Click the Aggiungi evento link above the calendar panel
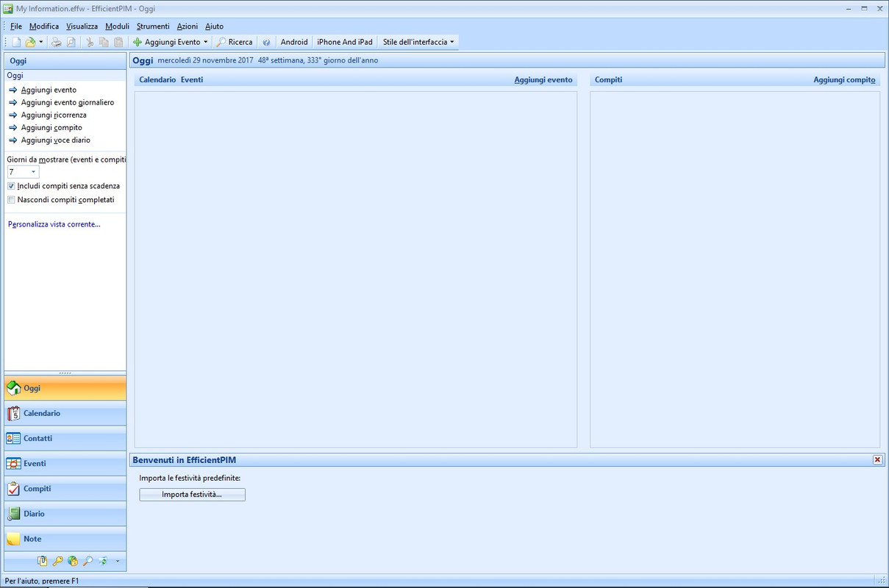The width and height of the screenshot is (889, 588). coord(543,79)
